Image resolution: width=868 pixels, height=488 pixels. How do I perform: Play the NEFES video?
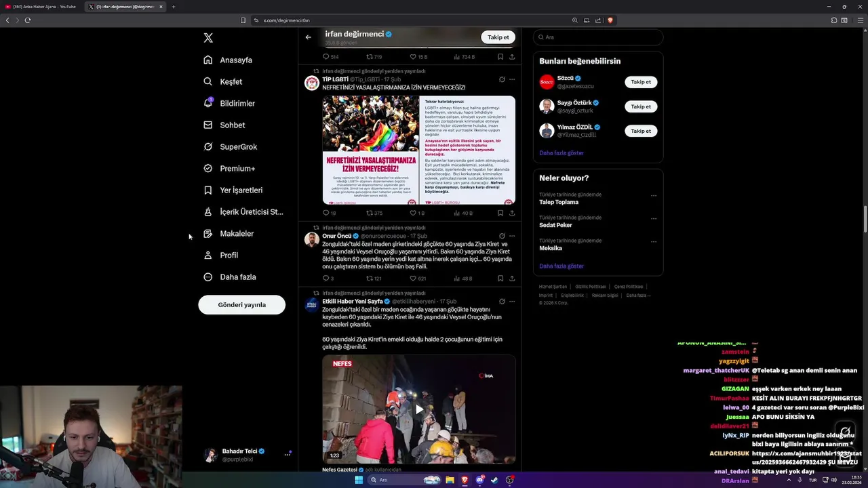click(419, 409)
